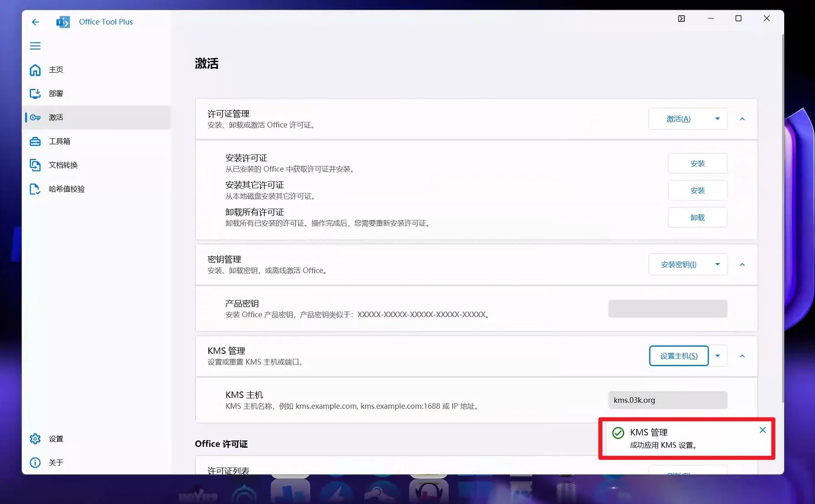The width and height of the screenshot is (815, 504).
Task: Click the key icon for activation
Action: tap(35, 117)
